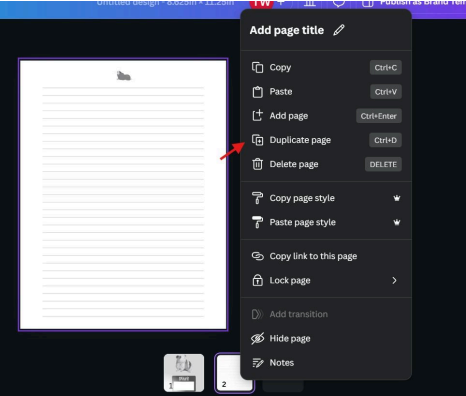466x396 pixels.
Task: Click the chart icon in top bar
Action: [310, 3]
